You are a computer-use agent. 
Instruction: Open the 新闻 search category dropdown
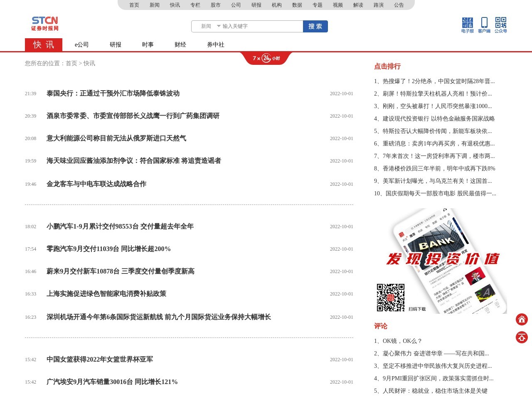click(206, 26)
